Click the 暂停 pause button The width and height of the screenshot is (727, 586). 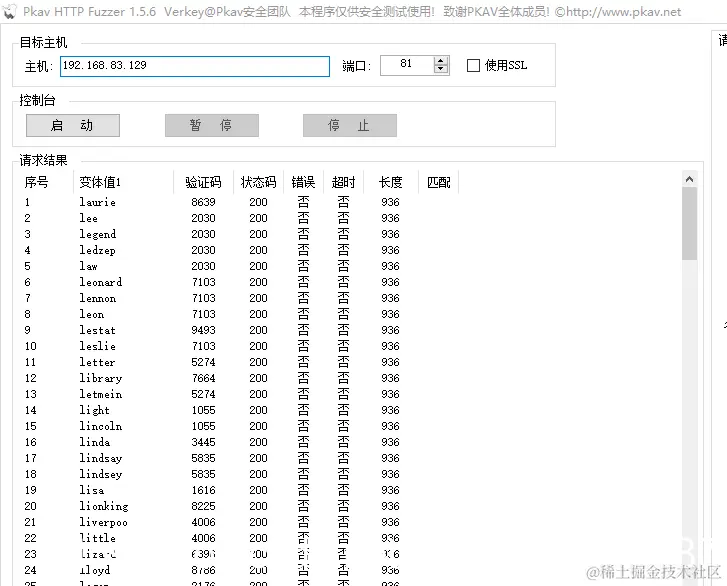coord(212,126)
